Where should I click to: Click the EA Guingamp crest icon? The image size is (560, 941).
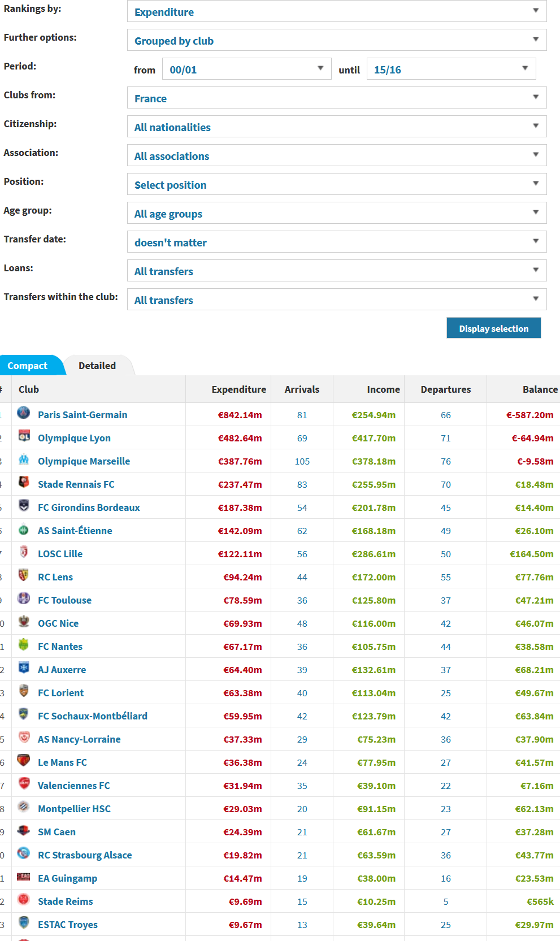[x=23, y=877]
